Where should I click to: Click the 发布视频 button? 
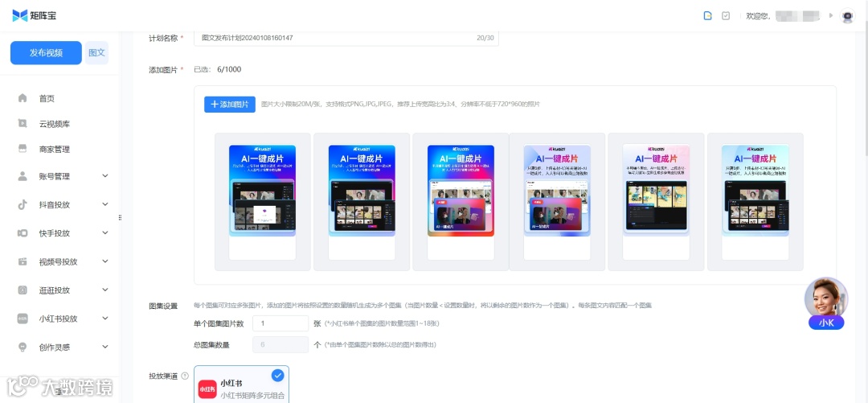pyautogui.click(x=46, y=52)
